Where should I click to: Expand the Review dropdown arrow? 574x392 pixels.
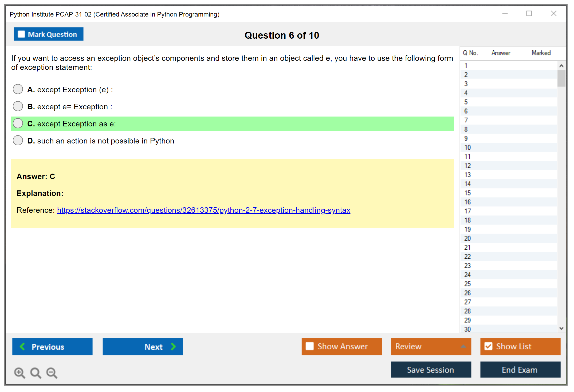tap(463, 346)
